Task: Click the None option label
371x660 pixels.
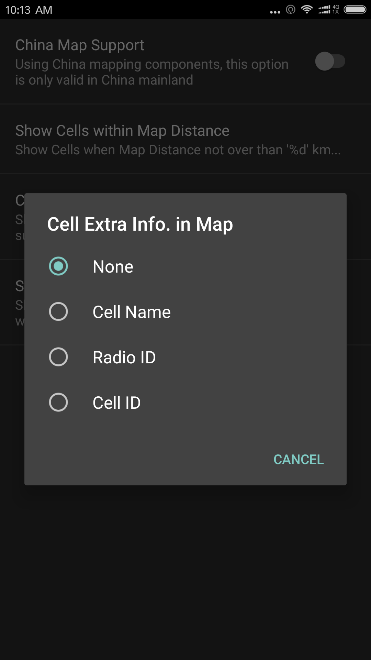Action: click(113, 267)
